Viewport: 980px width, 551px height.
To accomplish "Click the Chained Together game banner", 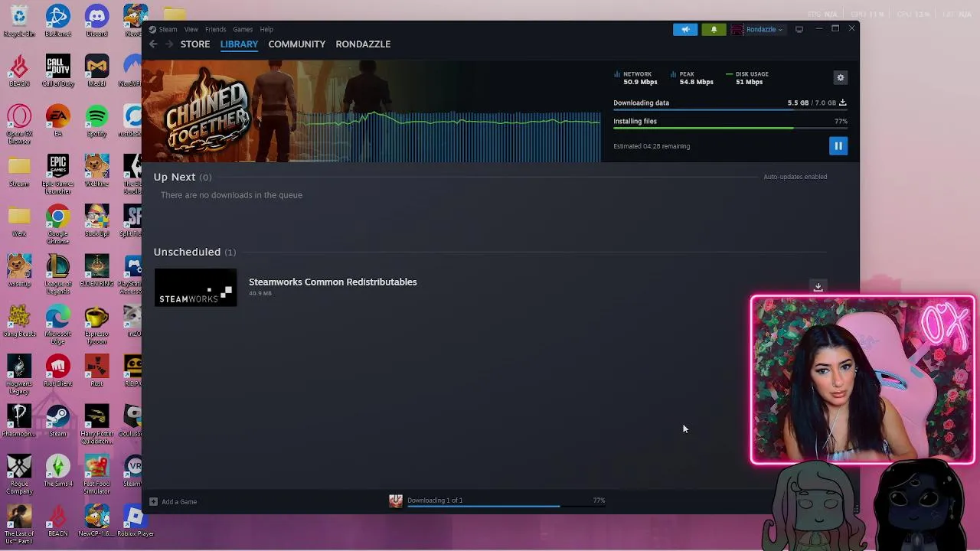I will pos(371,111).
